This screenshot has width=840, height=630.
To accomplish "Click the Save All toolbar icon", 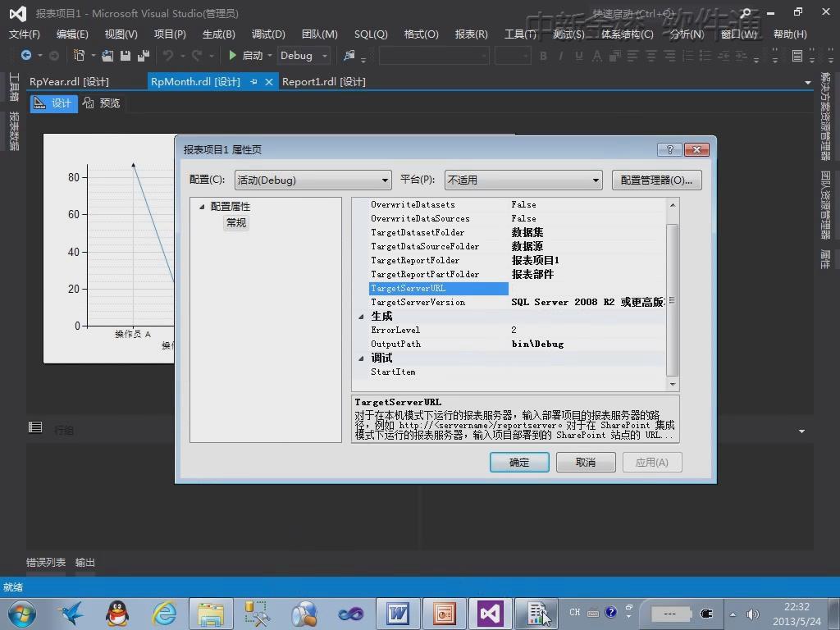I will click(143, 55).
